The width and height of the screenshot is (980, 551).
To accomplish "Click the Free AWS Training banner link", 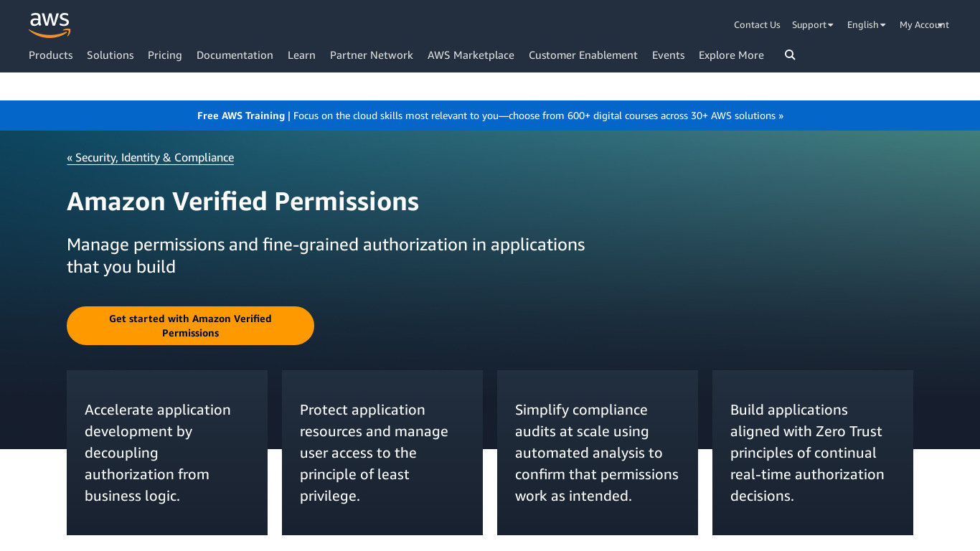I will click(x=490, y=116).
